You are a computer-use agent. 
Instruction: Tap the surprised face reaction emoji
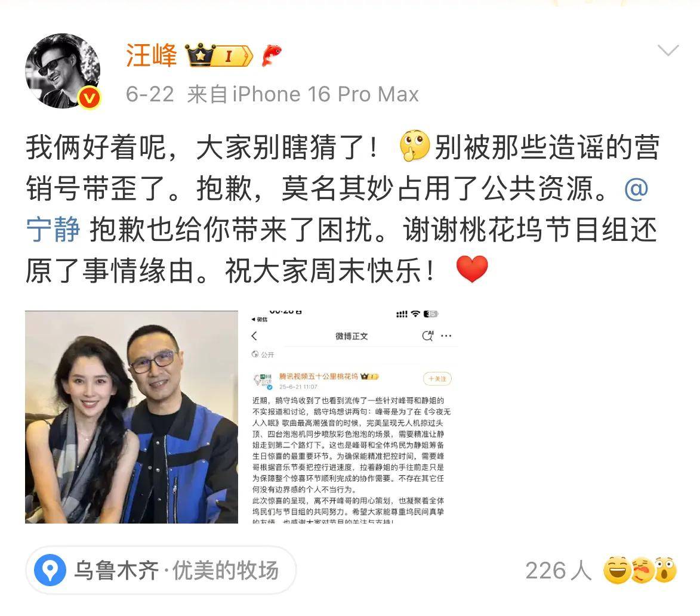(665, 570)
